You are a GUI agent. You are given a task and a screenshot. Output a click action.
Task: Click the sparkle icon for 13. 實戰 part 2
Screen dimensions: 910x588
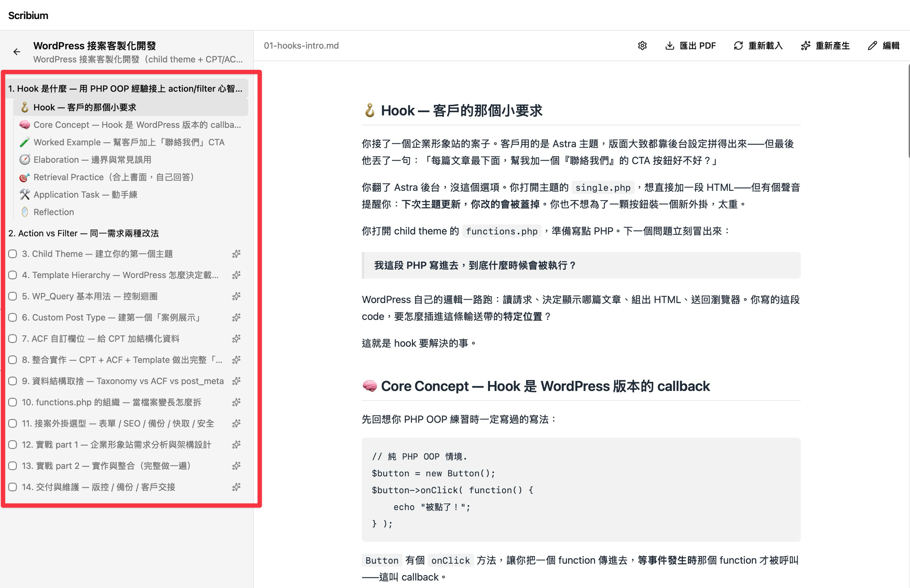(236, 466)
